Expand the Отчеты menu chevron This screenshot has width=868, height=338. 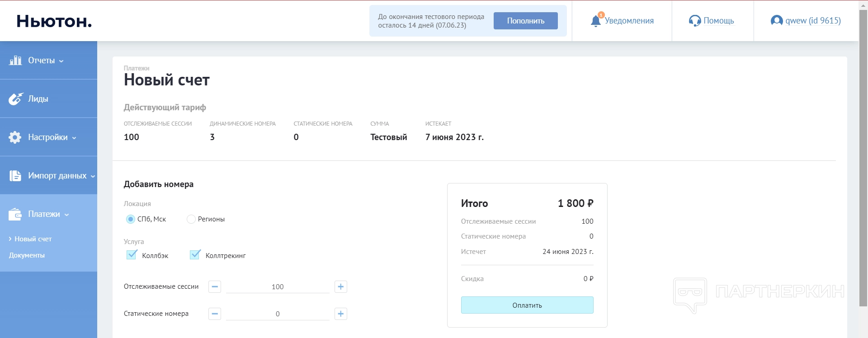61,61
